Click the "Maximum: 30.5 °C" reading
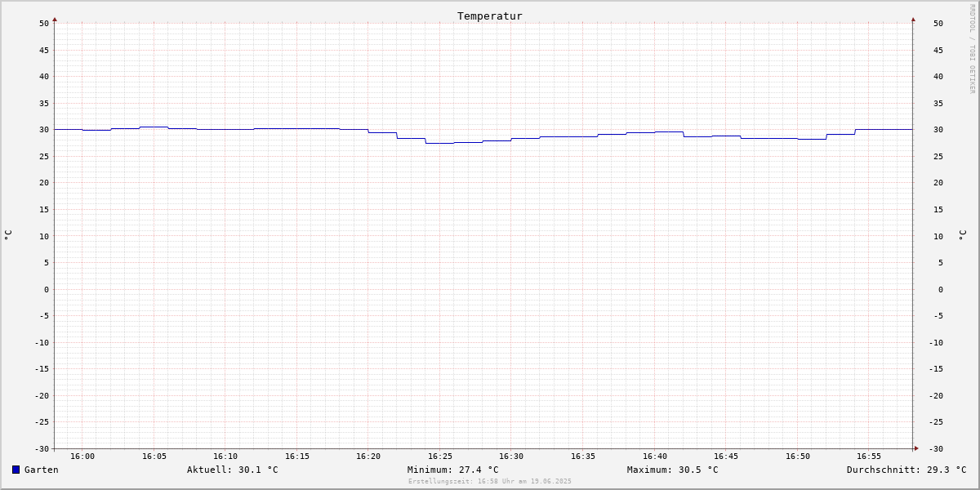Screen dimensions: 980x490 point(673,470)
